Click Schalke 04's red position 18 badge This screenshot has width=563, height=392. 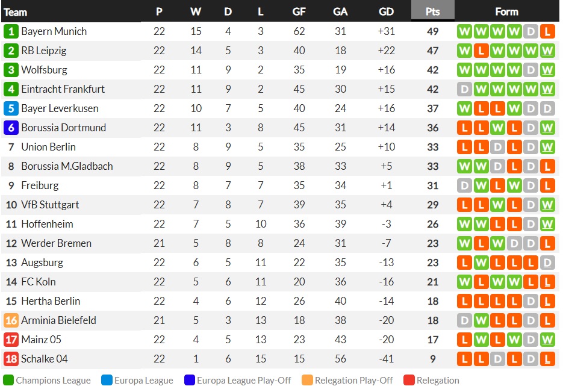[x=11, y=359]
